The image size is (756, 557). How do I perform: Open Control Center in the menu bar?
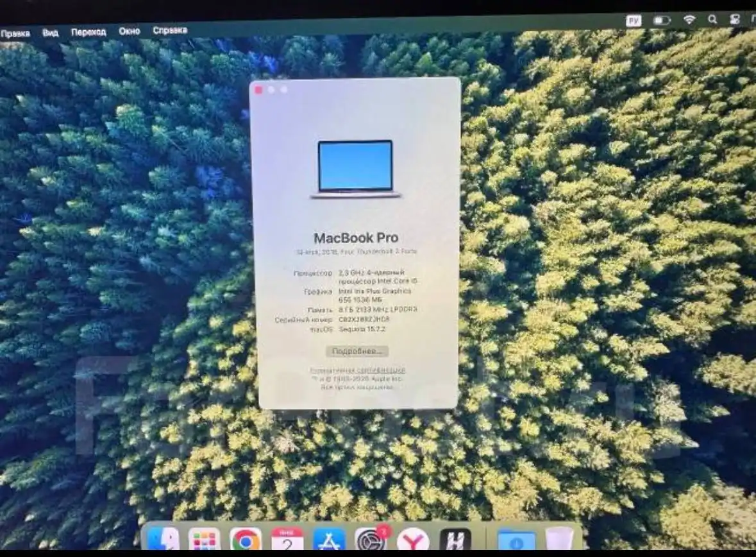[x=735, y=20]
